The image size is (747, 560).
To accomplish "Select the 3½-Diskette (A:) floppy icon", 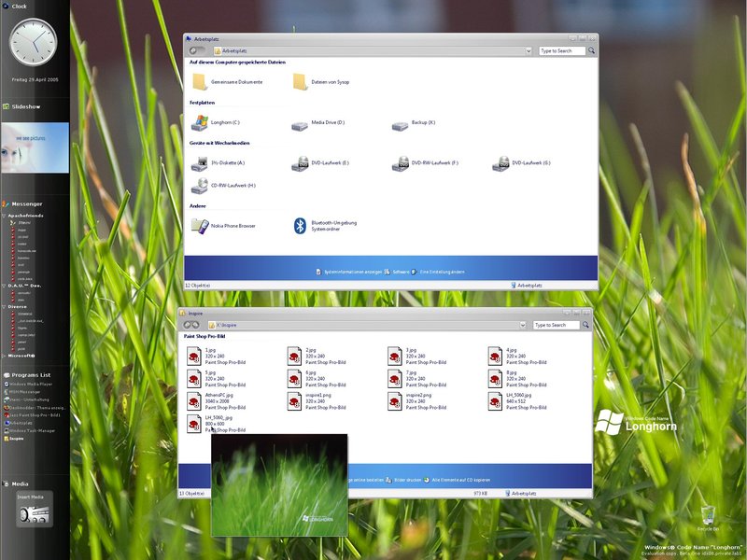I will point(200,163).
